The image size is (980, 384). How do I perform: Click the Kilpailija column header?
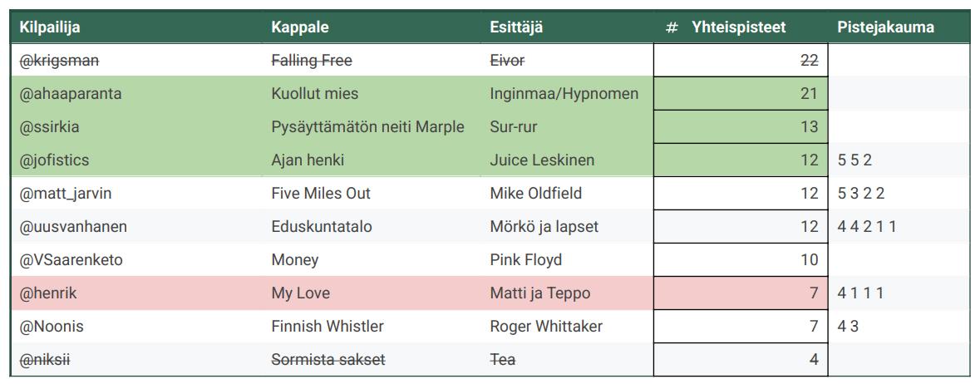50,27
